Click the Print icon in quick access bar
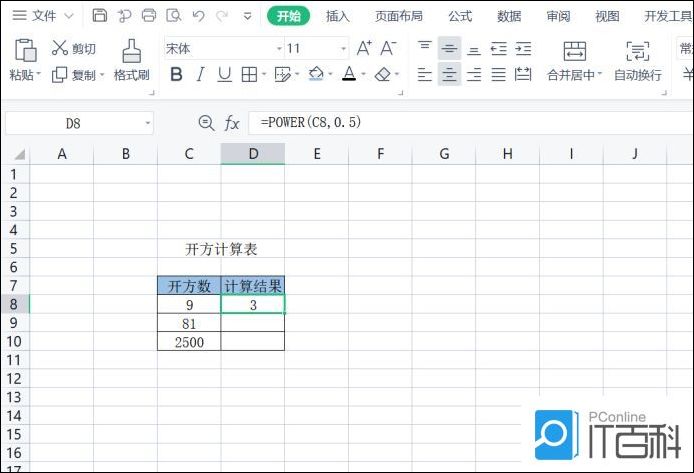The width and height of the screenshot is (694, 473). pyautogui.click(x=149, y=15)
